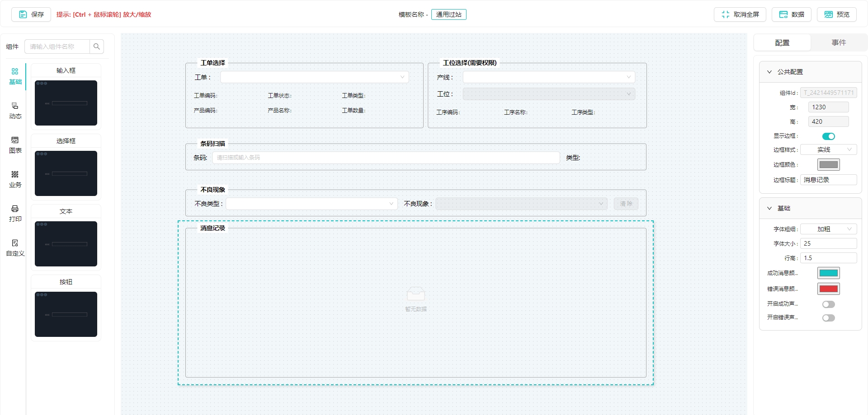Disable the 显示边框 border toggle
This screenshot has height=415, width=868.
coord(828,136)
